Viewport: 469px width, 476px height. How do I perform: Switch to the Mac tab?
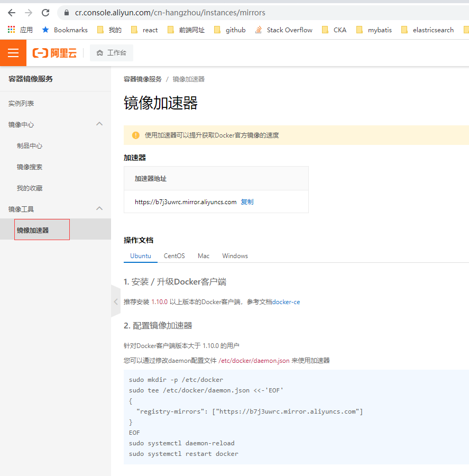pos(204,256)
